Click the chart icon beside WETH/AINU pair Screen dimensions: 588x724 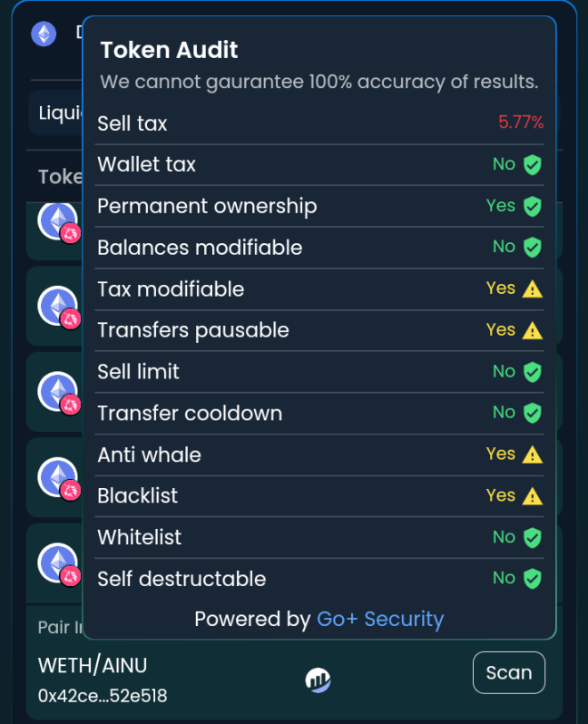tap(318, 680)
